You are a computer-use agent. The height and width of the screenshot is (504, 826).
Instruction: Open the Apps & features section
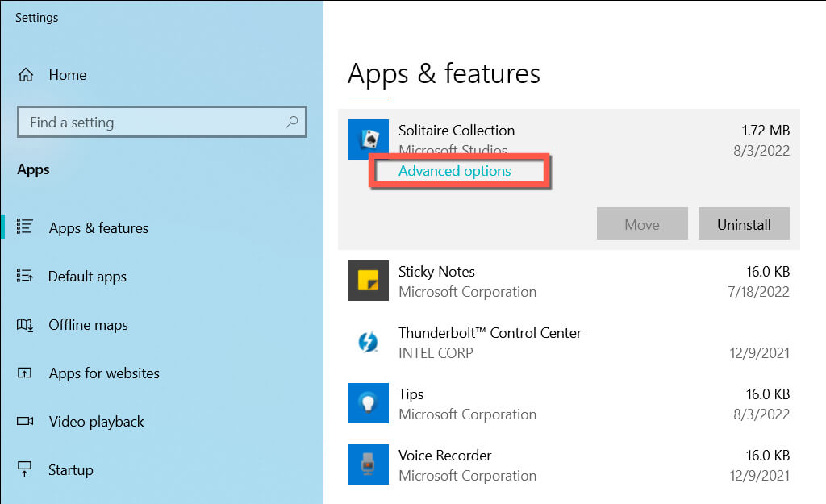(98, 228)
